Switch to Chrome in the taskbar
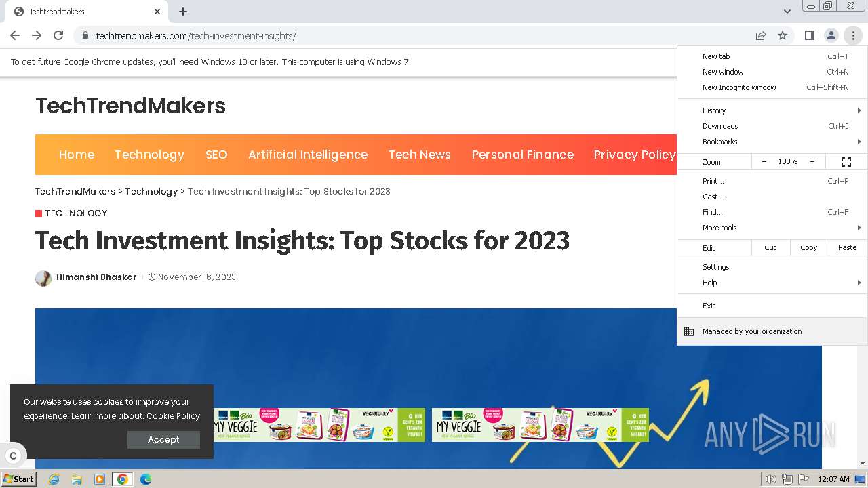The height and width of the screenshot is (488, 868). point(122,479)
